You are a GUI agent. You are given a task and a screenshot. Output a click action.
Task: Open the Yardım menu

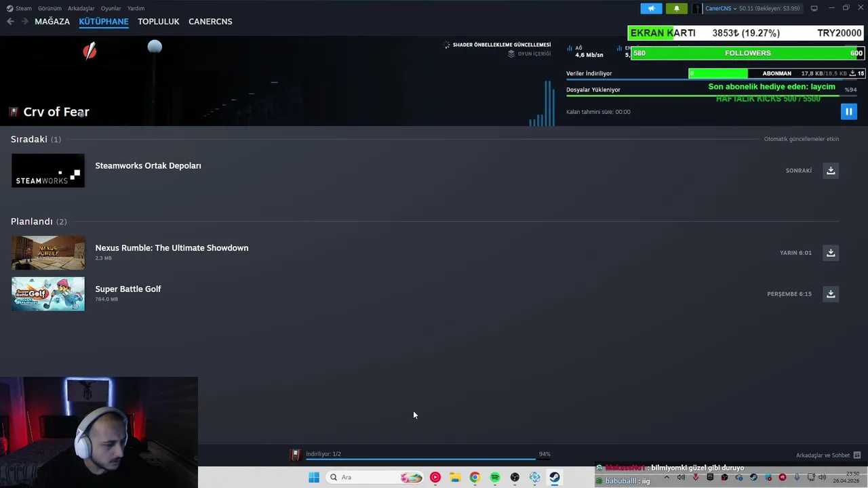pyautogui.click(x=136, y=8)
